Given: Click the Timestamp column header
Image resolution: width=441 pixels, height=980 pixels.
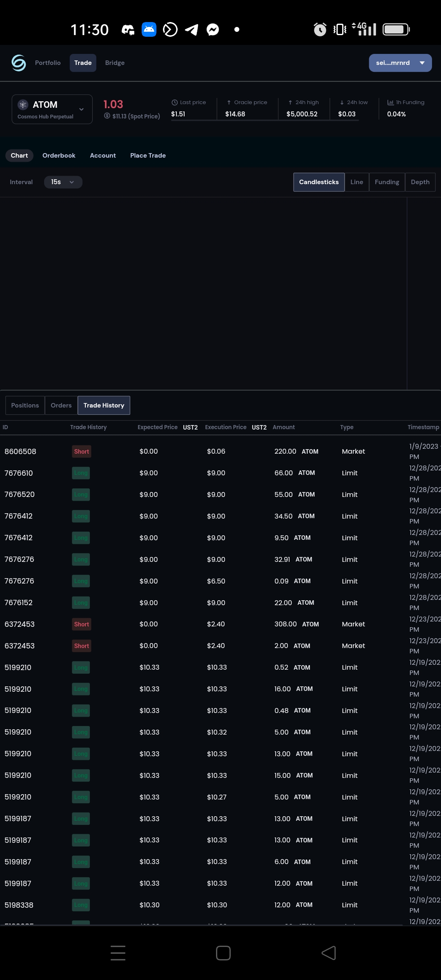Looking at the screenshot, I should [423, 427].
